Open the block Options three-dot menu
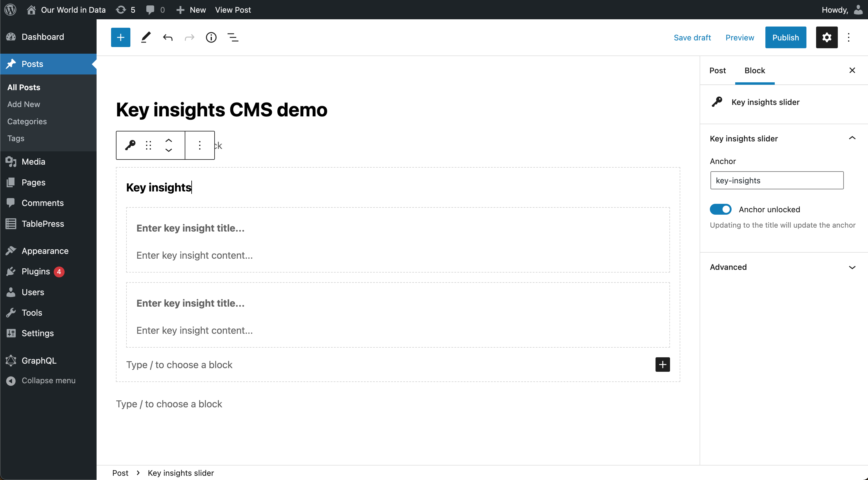 tap(199, 145)
